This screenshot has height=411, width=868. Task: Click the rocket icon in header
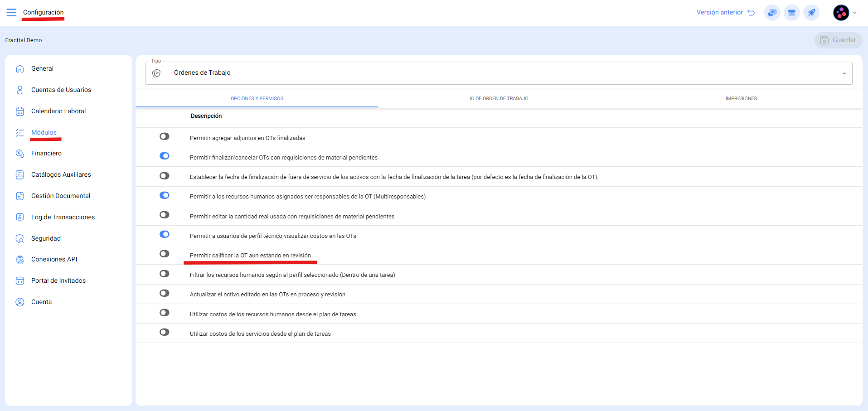(811, 13)
